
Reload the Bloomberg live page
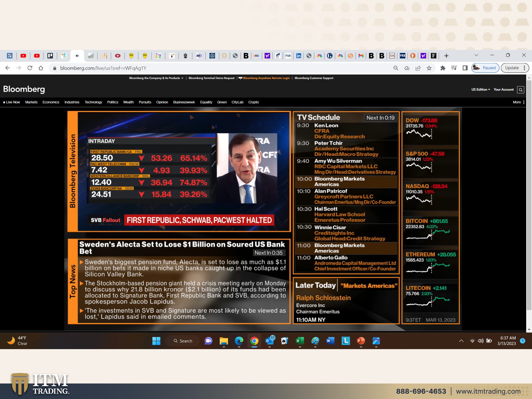(x=30, y=68)
